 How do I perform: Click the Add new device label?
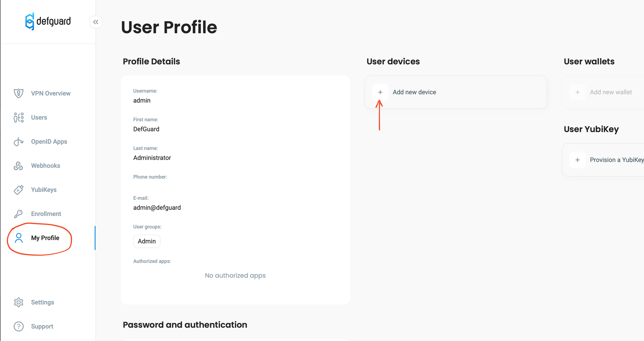pyautogui.click(x=414, y=92)
